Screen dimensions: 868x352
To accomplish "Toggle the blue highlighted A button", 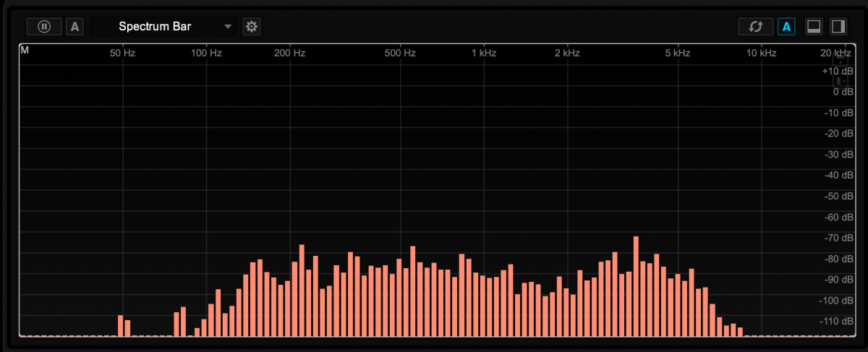I will tap(786, 27).
